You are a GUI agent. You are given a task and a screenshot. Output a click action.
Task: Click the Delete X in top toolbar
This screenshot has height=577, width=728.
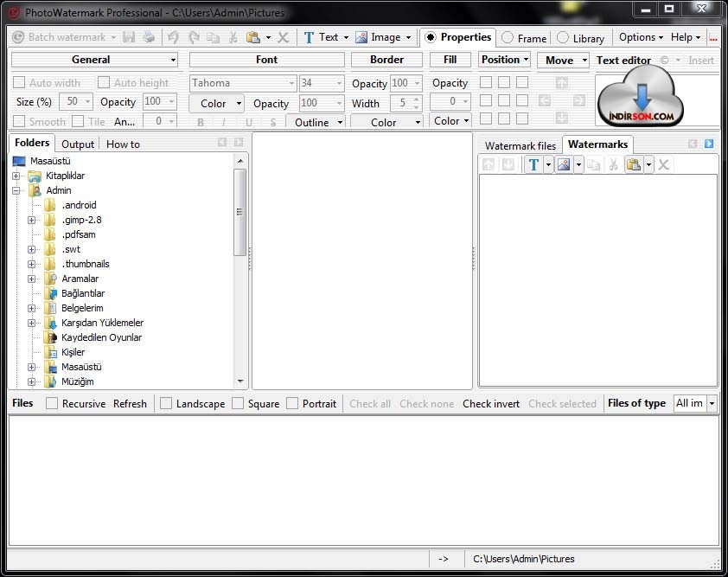pos(284,38)
